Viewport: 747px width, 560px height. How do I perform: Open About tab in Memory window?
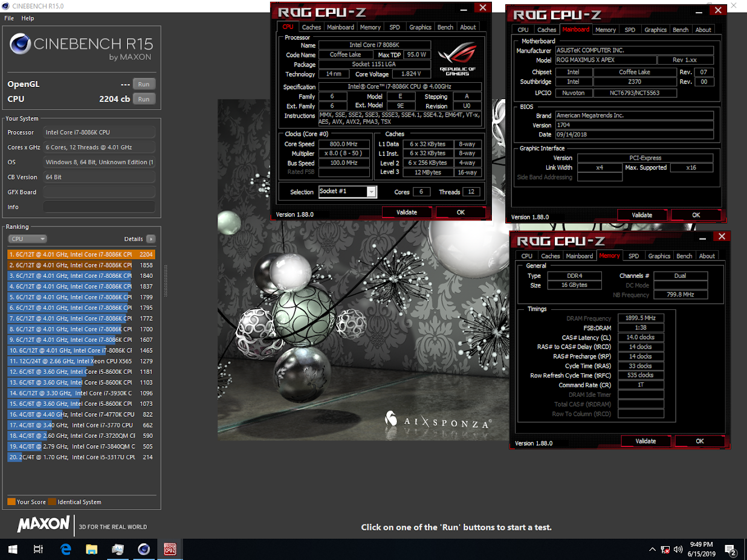click(707, 256)
